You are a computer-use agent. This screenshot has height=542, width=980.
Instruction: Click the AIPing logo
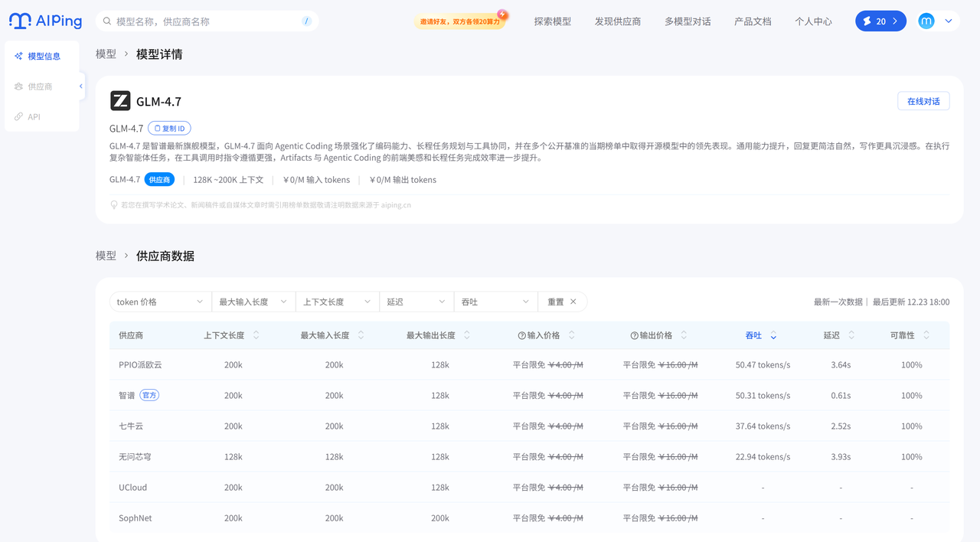(45, 21)
